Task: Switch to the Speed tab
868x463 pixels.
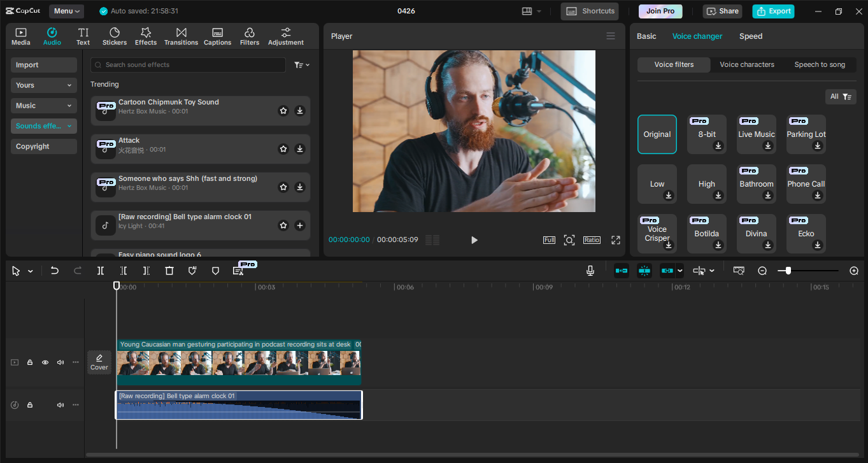Action: click(x=750, y=36)
